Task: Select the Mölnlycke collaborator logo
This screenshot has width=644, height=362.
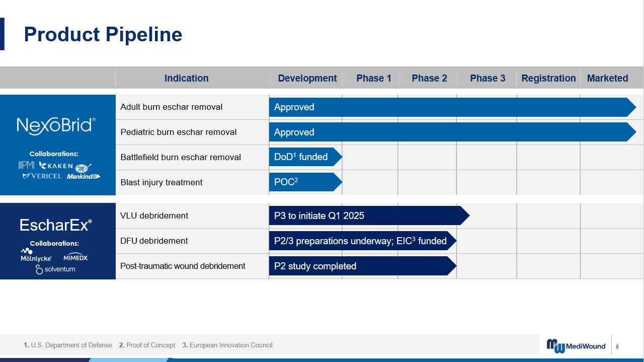Action: click(36, 255)
